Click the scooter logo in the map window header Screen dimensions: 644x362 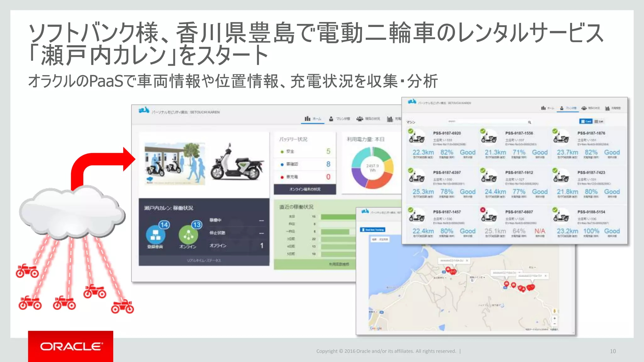click(x=365, y=211)
